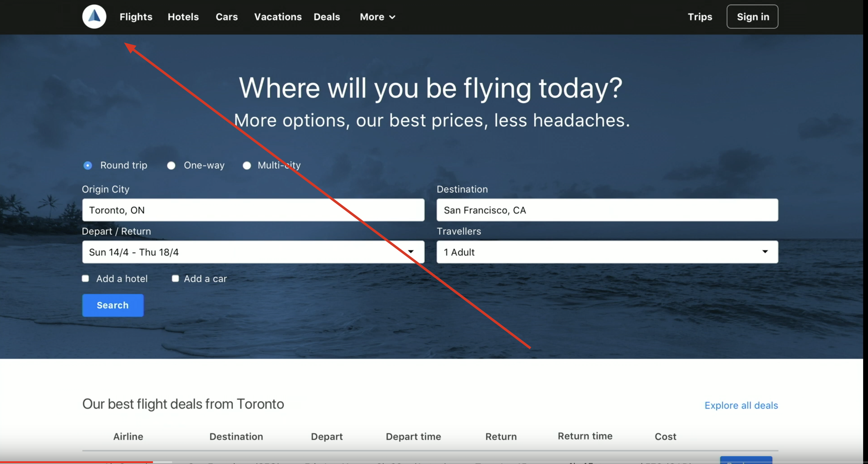Select the Round trip radio button
868x464 pixels.
[87, 165]
